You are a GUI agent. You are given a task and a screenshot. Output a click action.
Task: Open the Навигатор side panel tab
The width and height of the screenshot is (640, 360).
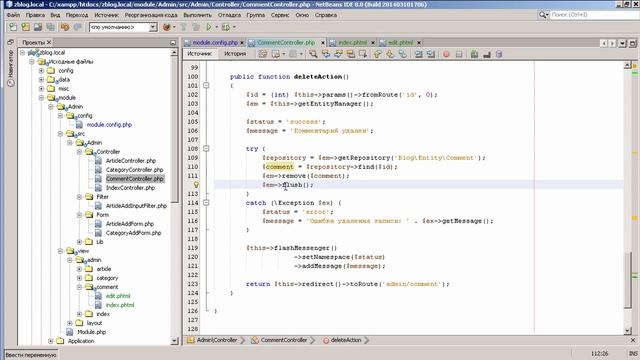(x=11, y=68)
